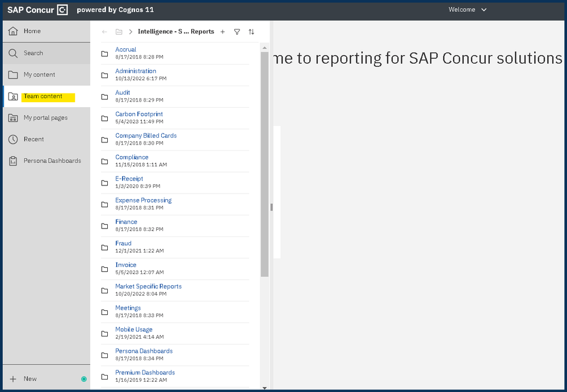Open the Mobile Usage folder
This screenshot has height=392, width=567.
pyautogui.click(x=134, y=330)
